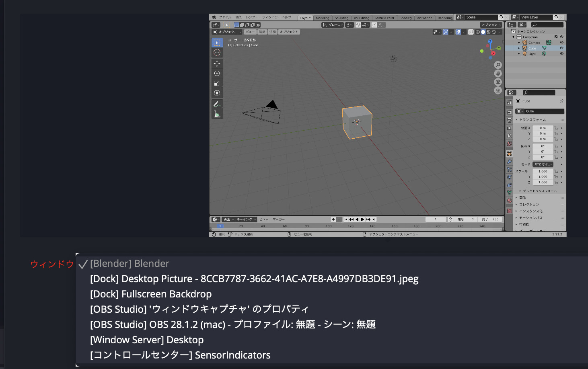Select the Blender Cursor tool icon
Viewport: 588px width, 369px height.
(217, 53)
